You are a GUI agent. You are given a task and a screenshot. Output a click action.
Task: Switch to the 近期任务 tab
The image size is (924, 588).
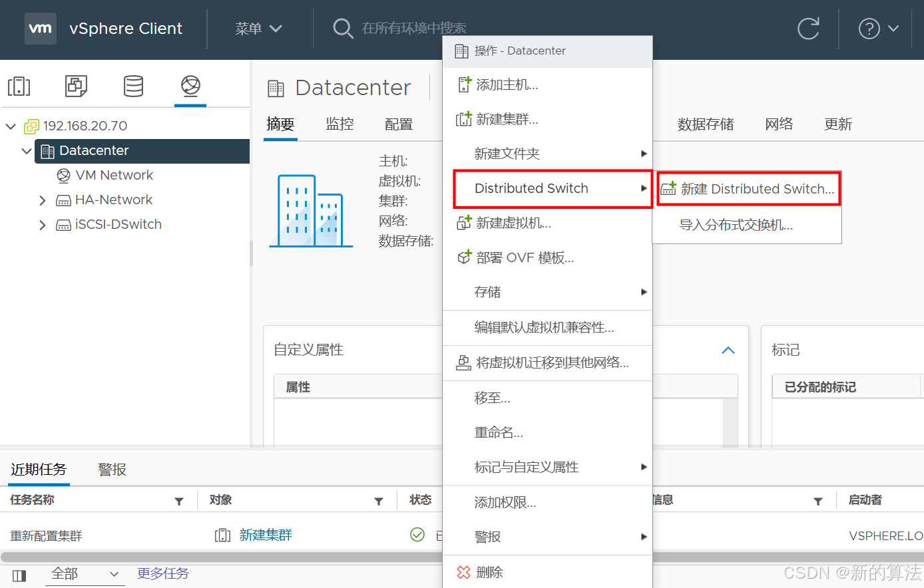click(39, 470)
